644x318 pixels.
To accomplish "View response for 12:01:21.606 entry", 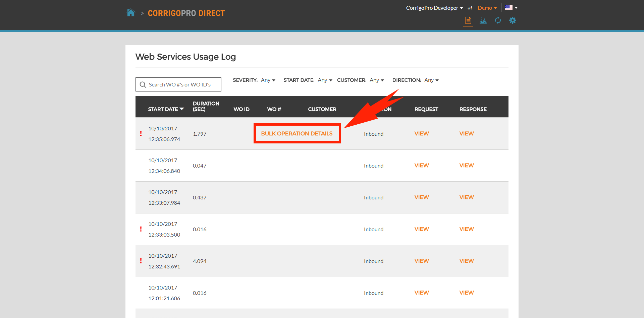I will (x=467, y=293).
